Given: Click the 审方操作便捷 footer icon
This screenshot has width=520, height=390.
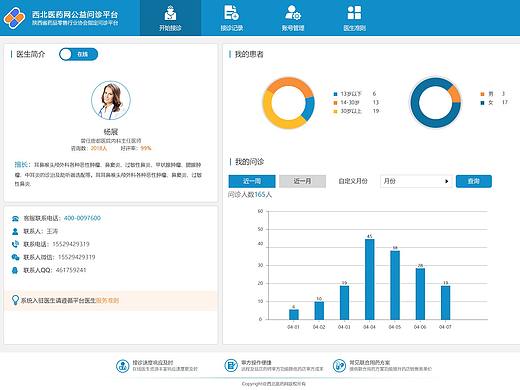Looking at the screenshot, I should coord(231,366).
